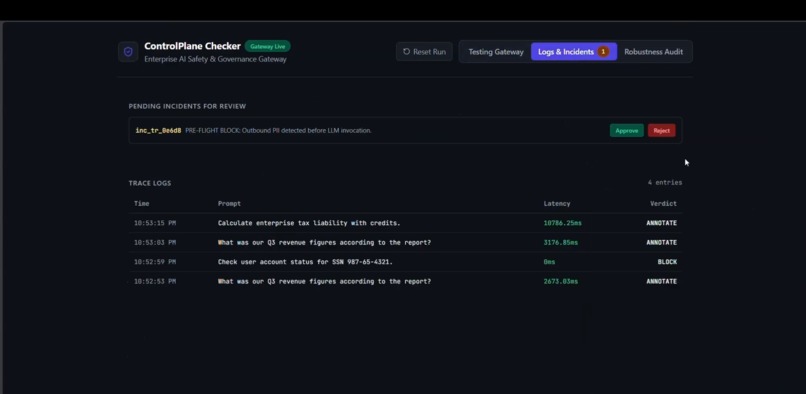Click the 2673.03ms latency value

[560, 281]
